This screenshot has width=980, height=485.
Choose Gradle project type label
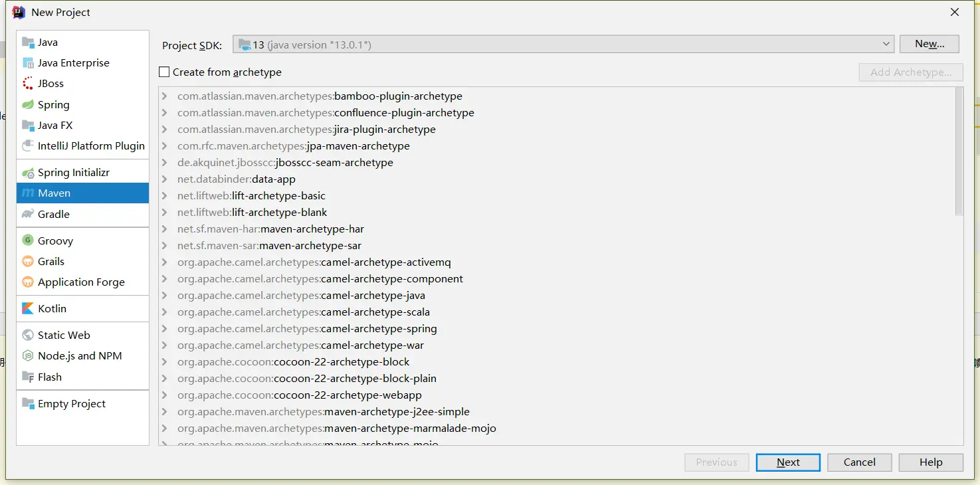[x=54, y=215]
